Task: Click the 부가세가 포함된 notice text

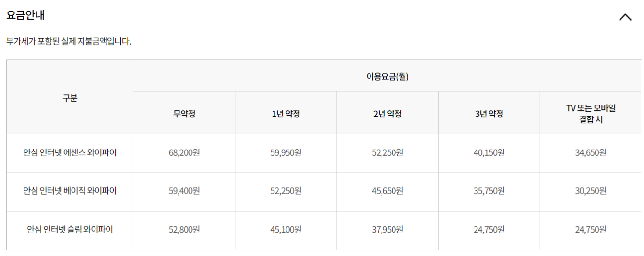Action: point(69,42)
